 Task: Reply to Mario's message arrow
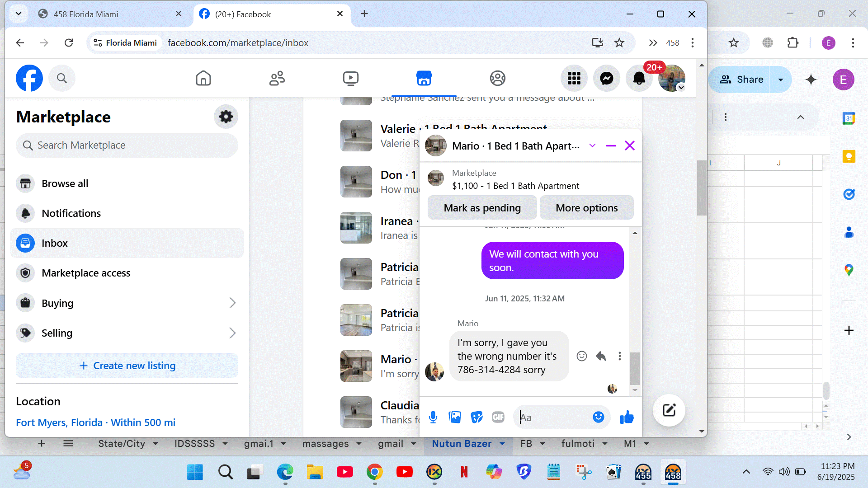click(600, 356)
